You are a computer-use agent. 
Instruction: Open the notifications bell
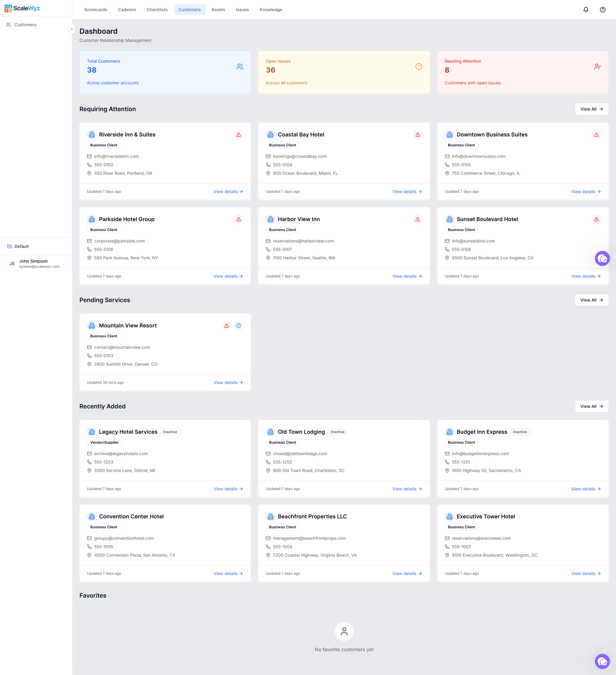tap(586, 9)
